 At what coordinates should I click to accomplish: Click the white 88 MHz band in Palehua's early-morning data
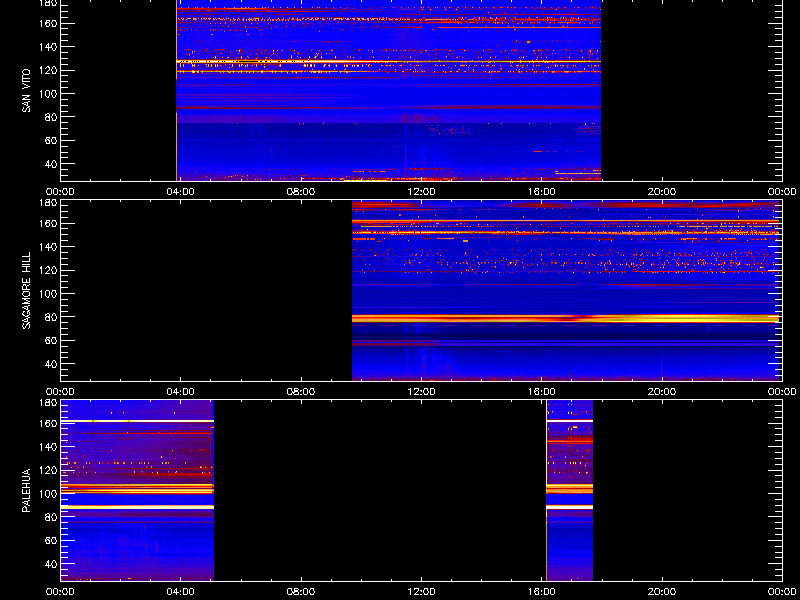point(137,507)
